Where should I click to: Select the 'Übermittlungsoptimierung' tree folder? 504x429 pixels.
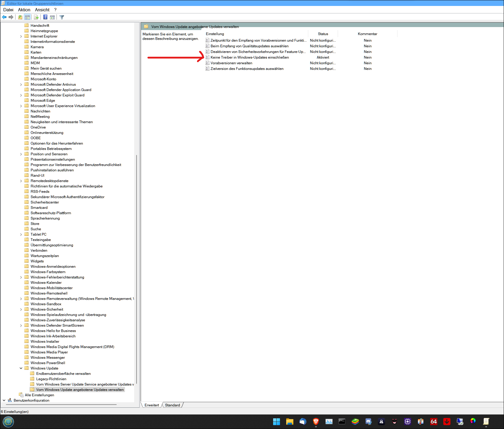point(52,245)
